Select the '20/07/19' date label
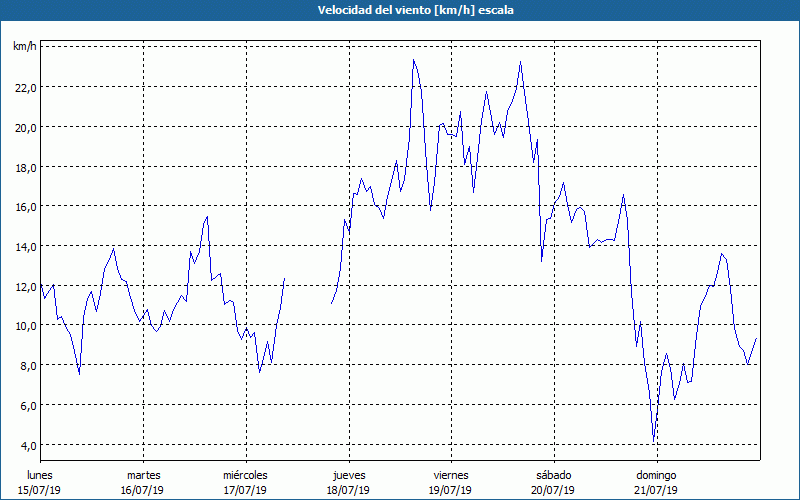This screenshot has height=500, width=800. (553, 490)
